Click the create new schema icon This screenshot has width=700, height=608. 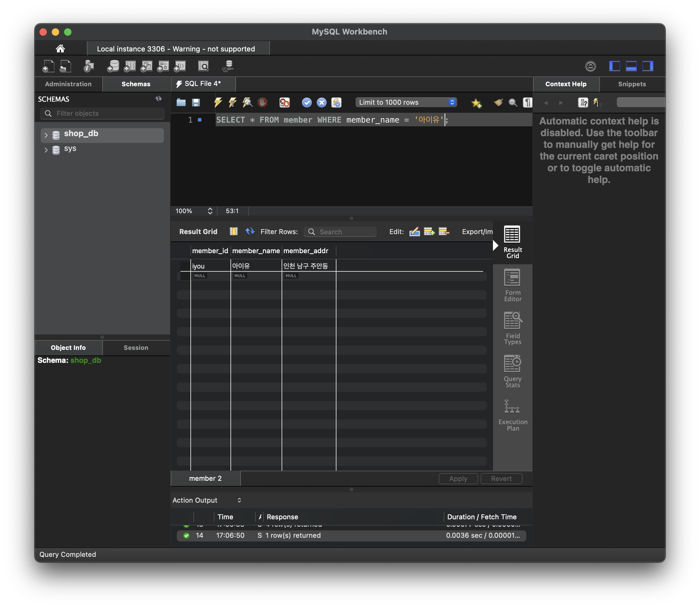point(113,66)
